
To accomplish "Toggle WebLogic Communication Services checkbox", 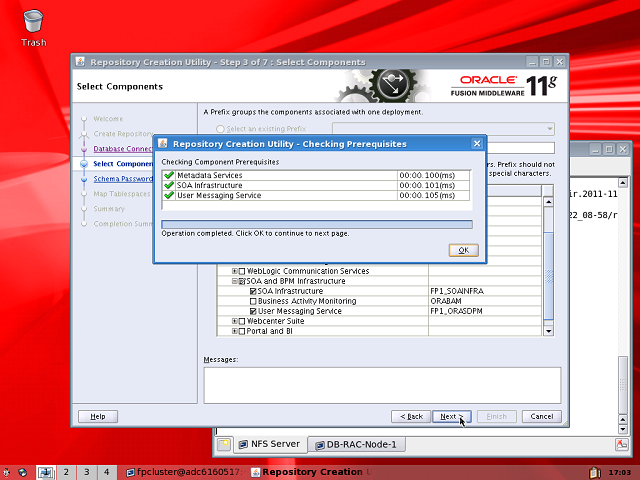I will [242, 271].
